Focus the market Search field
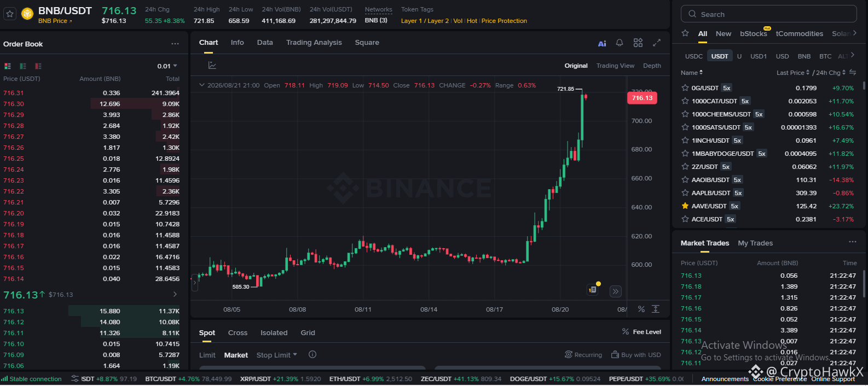This screenshot has width=868, height=386. [x=768, y=14]
